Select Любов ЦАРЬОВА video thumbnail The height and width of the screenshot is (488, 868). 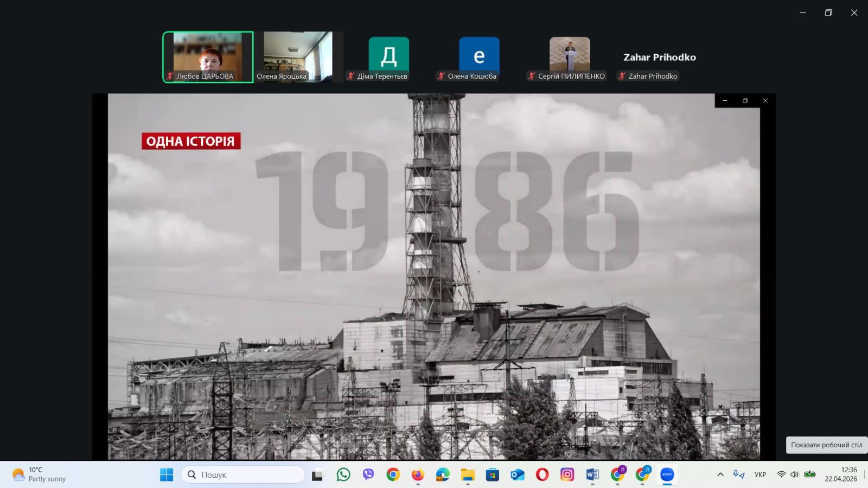(208, 57)
